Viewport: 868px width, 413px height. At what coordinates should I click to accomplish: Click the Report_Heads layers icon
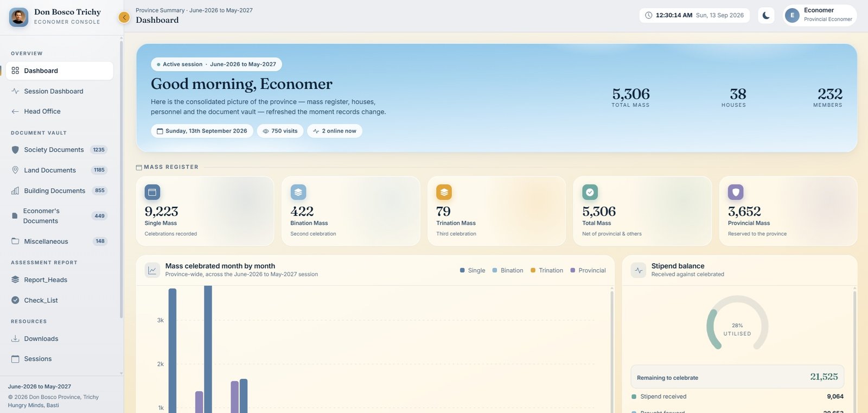(x=15, y=279)
